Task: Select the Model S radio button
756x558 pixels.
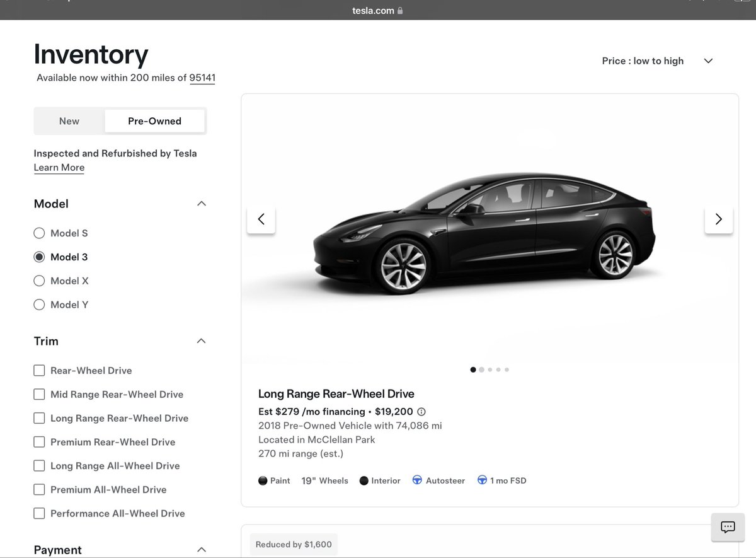Action: [x=39, y=233]
